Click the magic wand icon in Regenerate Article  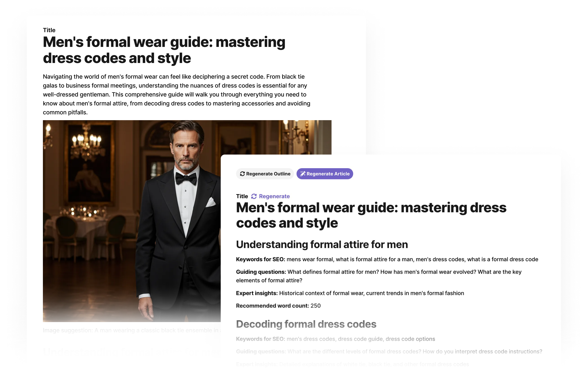pos(303,174)
